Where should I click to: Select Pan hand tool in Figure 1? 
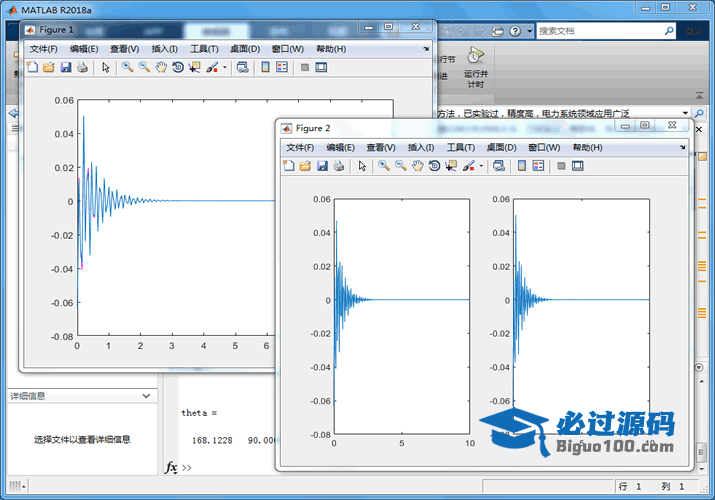[x=161, y=67]
